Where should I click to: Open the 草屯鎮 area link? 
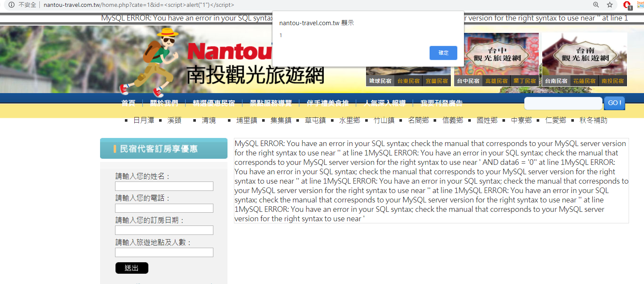[x=316, y=120]
